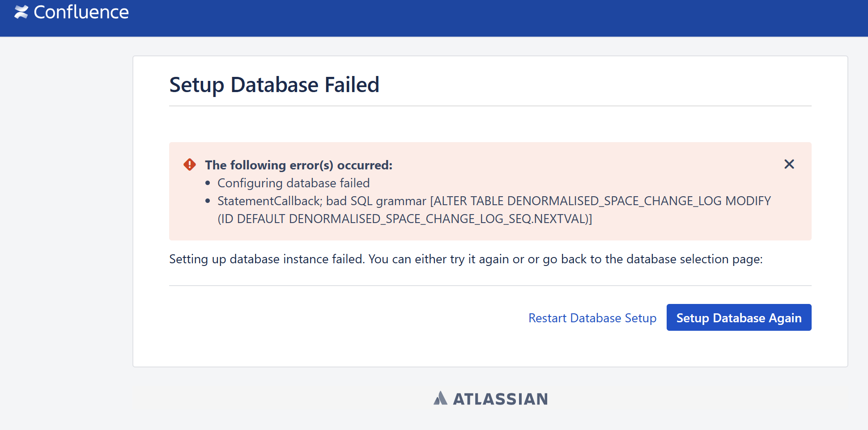Viewport: 868px width, 430px height.
Task: Click the red error diamond icon
Action: tap(190, 164)
